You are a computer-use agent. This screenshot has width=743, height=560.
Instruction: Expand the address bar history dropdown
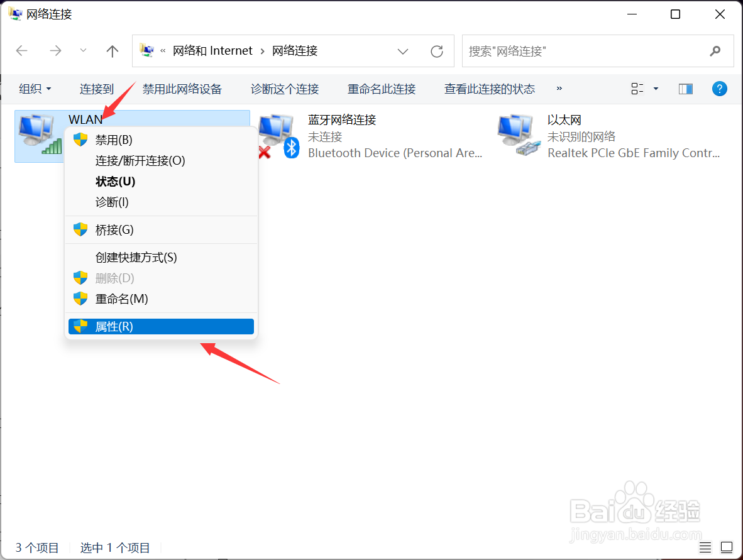[403, 51]
